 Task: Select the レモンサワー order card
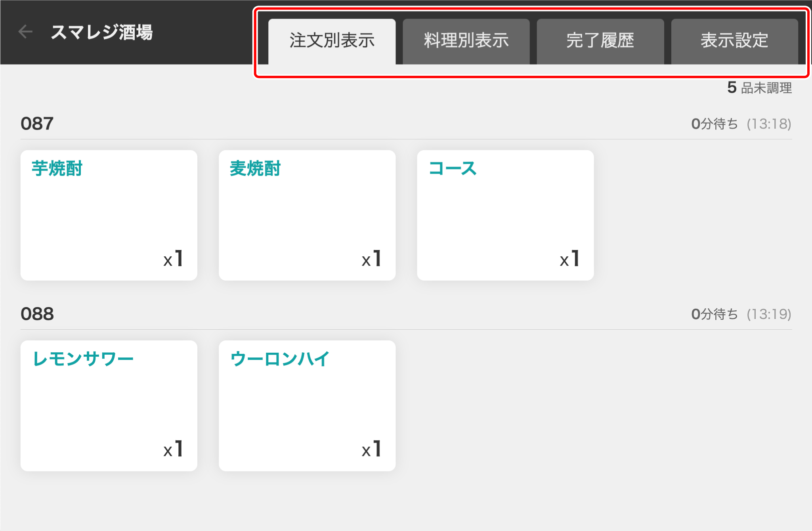[109, 405]
